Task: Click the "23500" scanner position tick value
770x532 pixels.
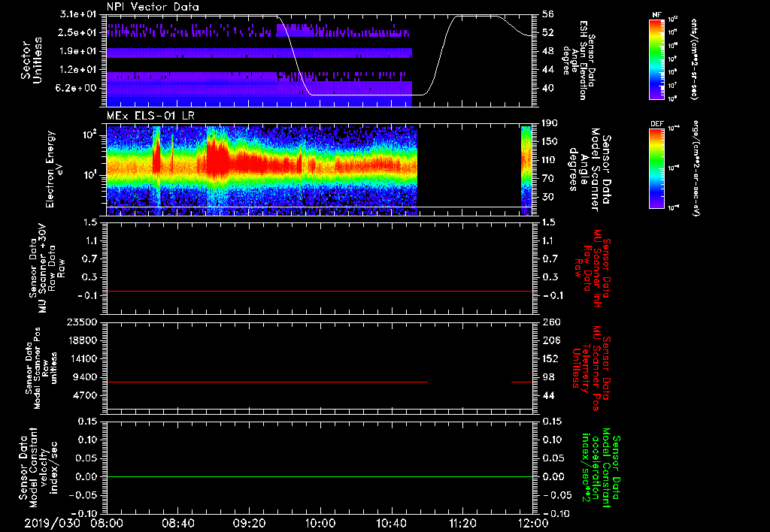Action: pyautogui.click(x=83, y=322)
